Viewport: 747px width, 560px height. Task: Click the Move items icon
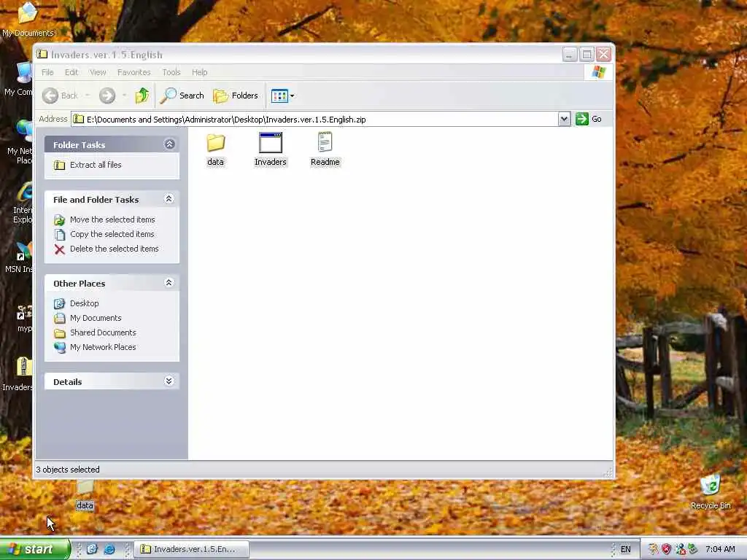60,220
